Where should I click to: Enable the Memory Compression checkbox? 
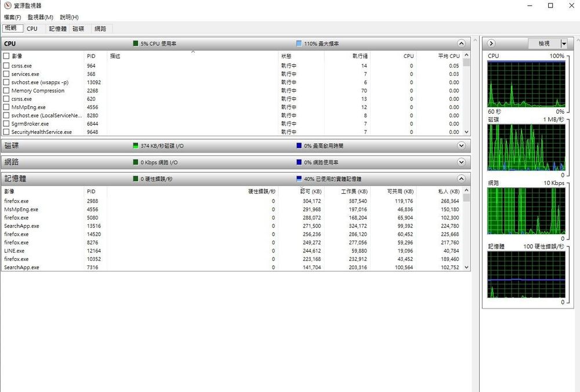pyautogui.click(x=6, y=90)
